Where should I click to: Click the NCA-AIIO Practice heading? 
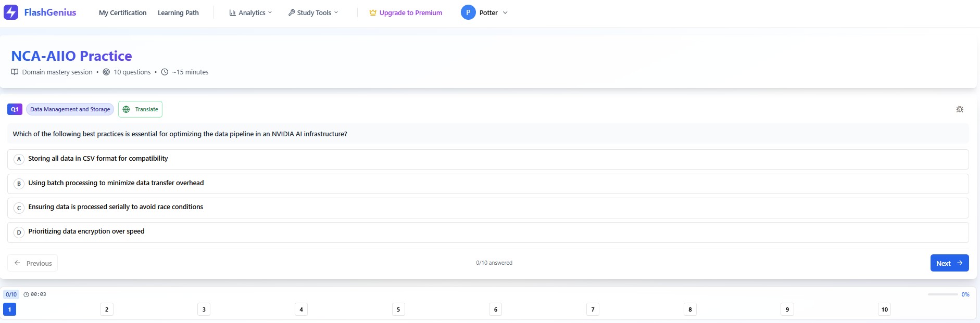[x=72, y=56]
